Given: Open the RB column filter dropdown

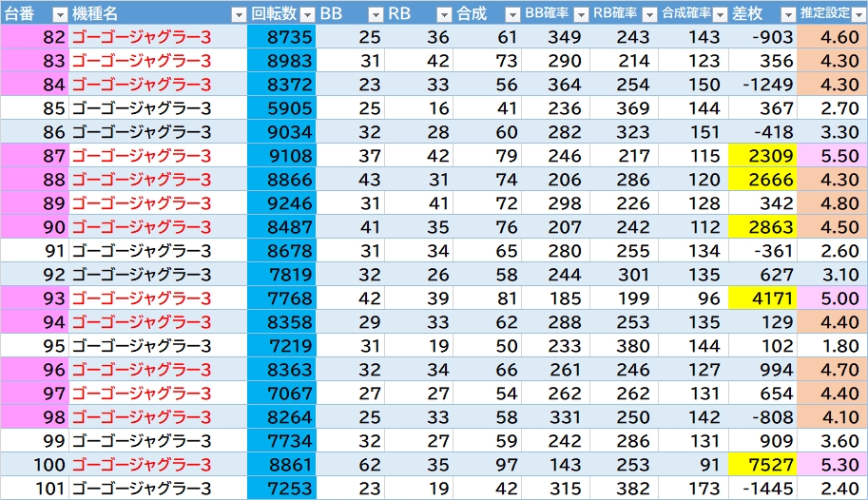Looking at the screenshot, I should [x=445, y=15].
